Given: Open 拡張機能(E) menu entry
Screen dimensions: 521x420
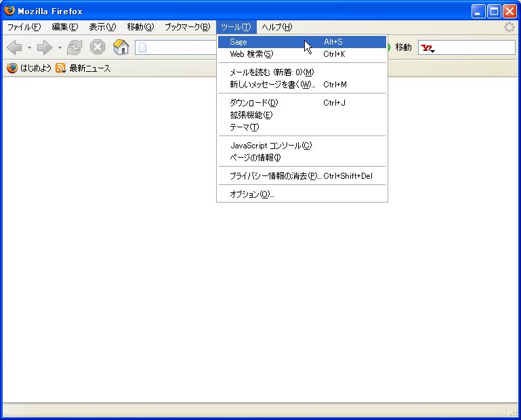Looking at the screenshot, I should [302, 115].
